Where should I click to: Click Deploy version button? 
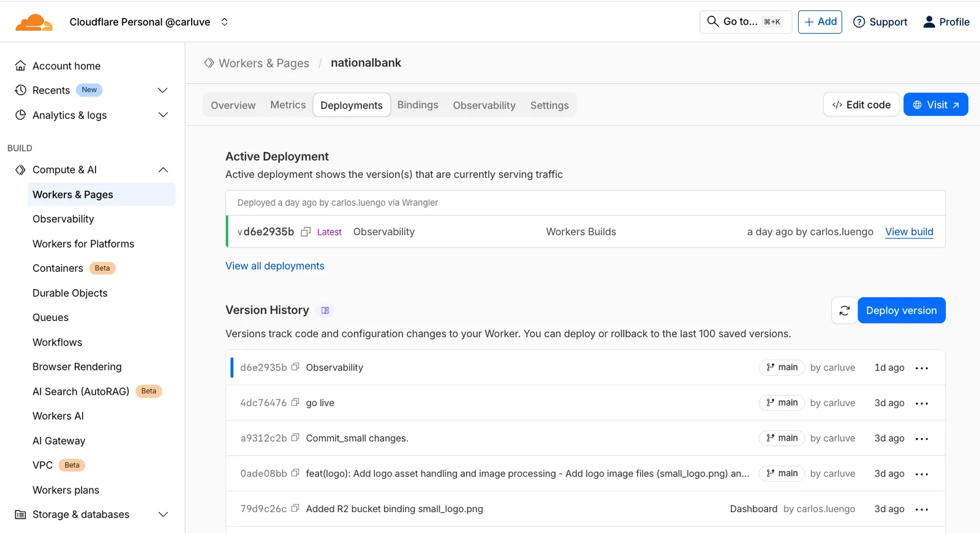(902, 311)
